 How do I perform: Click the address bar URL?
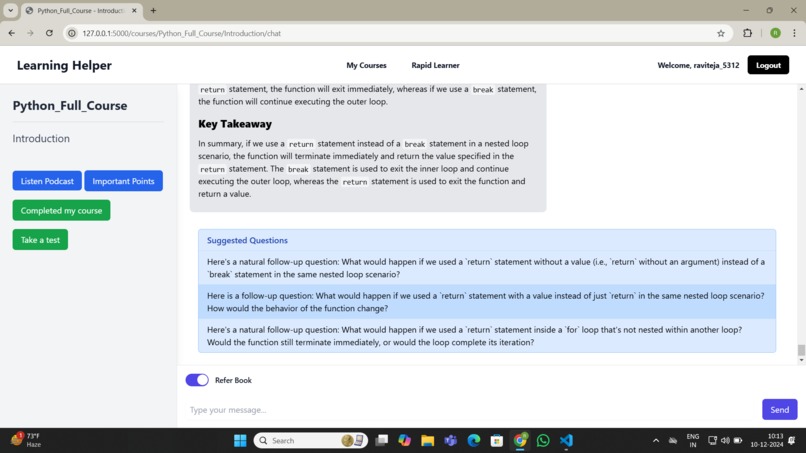click(181, 33)
